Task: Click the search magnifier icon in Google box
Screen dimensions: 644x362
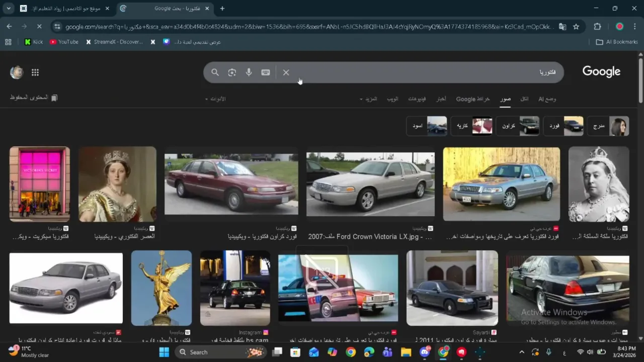Action: tap(215, 72)
